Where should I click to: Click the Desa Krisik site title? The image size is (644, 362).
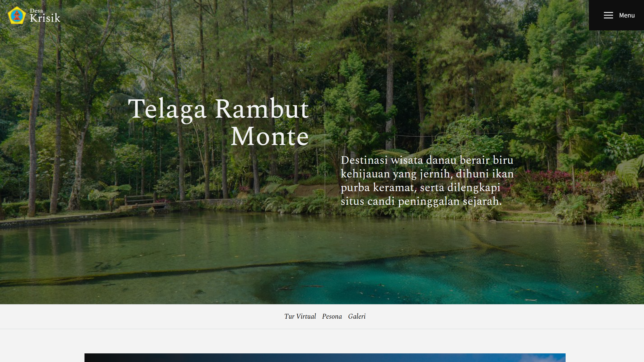pos(45,15)
